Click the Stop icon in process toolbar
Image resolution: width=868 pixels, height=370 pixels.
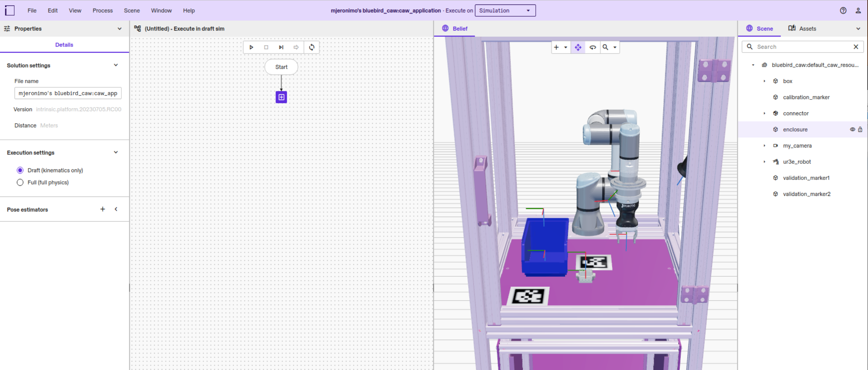coord(266,47)
